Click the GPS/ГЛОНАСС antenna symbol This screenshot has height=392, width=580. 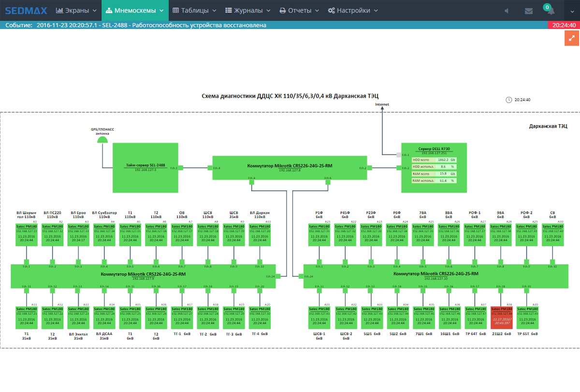tap(102, 139)
